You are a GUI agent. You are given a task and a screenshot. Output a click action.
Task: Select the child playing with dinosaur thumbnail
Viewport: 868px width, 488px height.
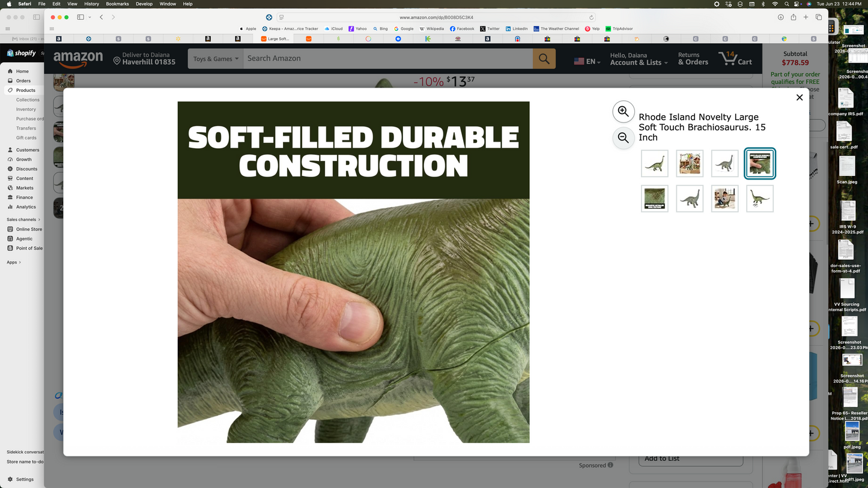click(725, 199)
